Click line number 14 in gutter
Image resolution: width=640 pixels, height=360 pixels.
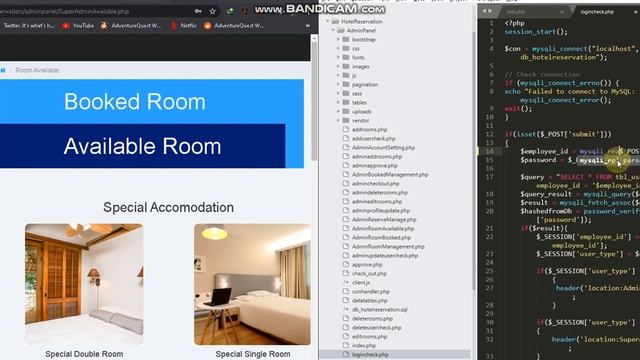pos(489,151)
